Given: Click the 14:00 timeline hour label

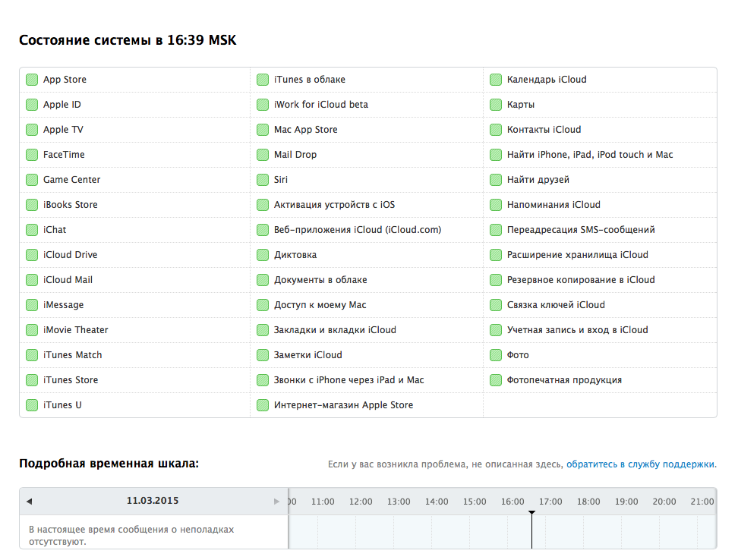Looking at the screenshot, I should tap(437, 502).
